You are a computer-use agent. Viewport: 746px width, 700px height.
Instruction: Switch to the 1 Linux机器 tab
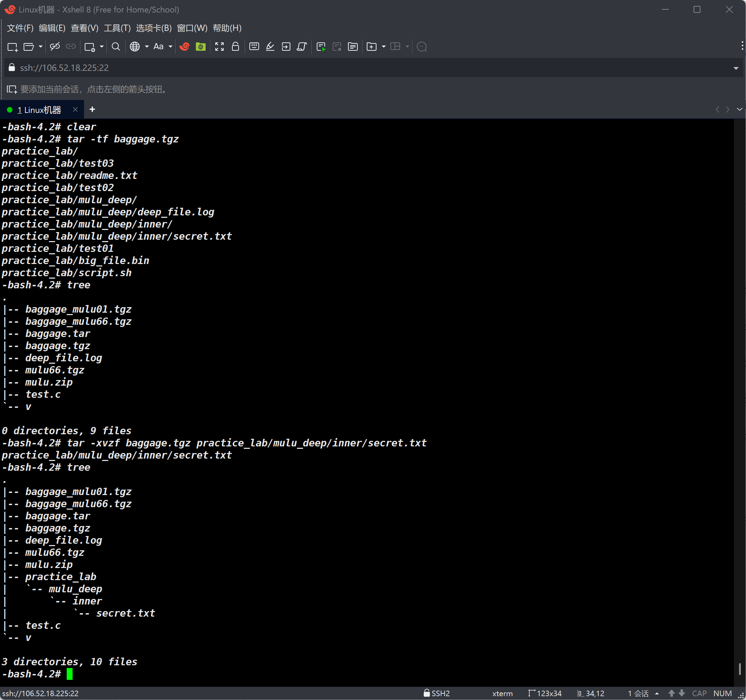(x=39, y=110)
